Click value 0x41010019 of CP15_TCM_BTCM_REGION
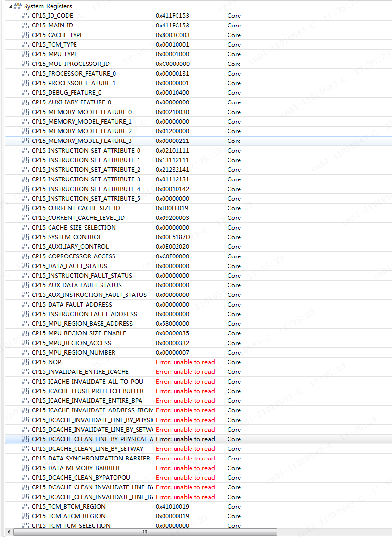This screenshot has height=537, width=392. [x=172, y=507]
